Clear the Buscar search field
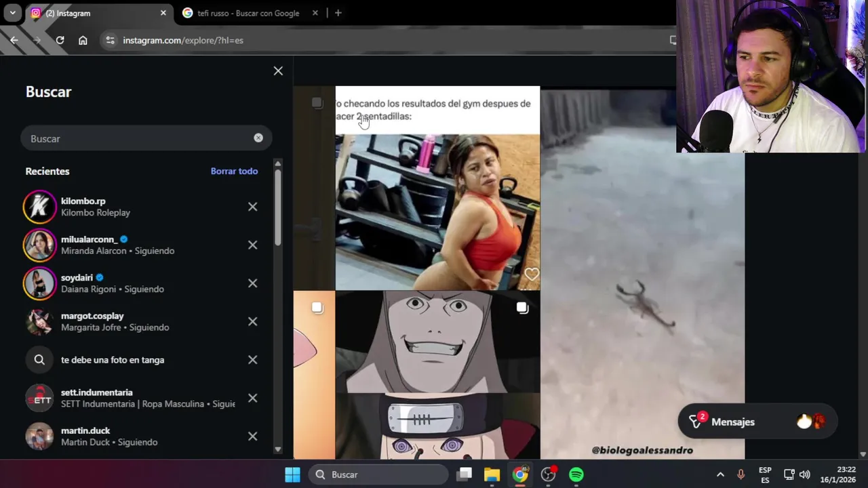This screenshot has height=488, width=868. pyautogui.click(x=258, y=138)
